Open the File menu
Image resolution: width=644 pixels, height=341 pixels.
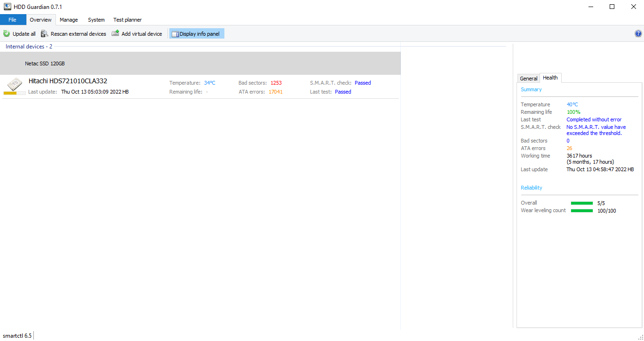12,20
